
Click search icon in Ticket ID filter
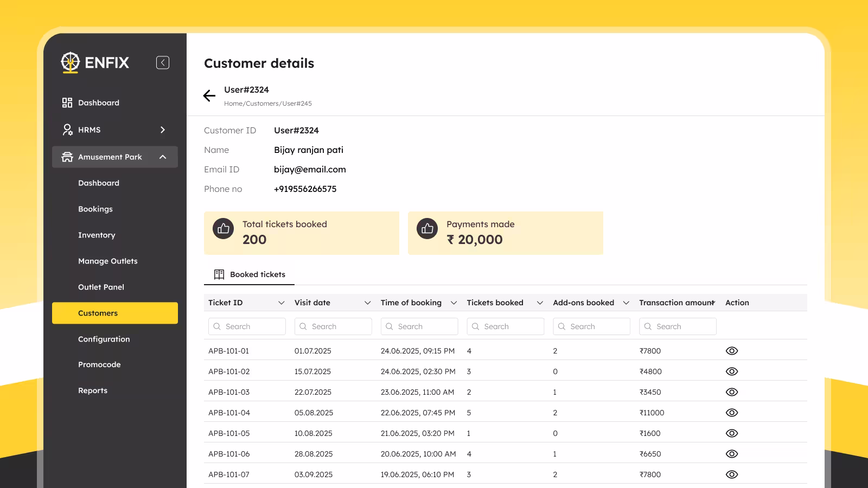(x=217, y=326)
